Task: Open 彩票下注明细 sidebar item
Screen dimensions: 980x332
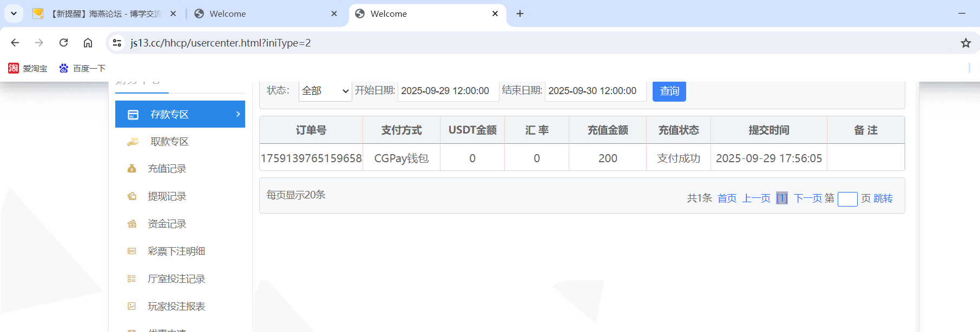Action: (x=180, y=251)
